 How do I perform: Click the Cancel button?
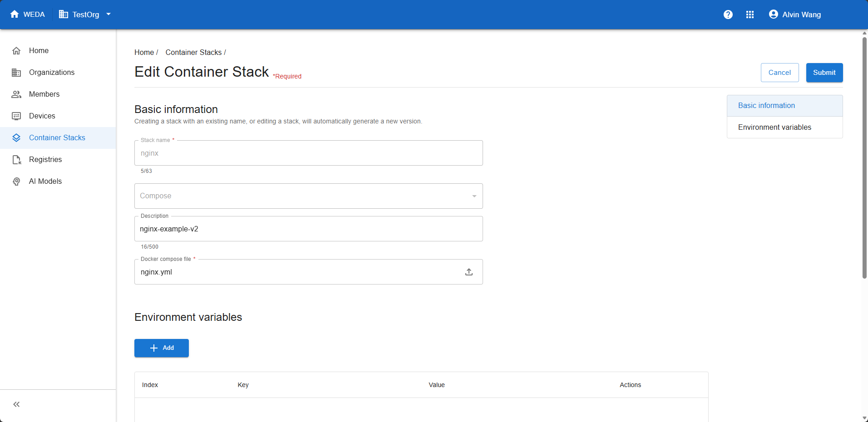[x=779, y=73]
